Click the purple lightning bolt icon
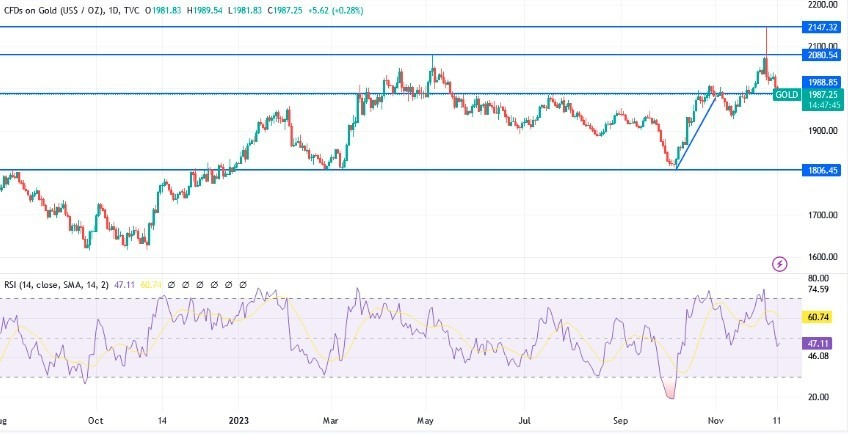 point(779,264)
